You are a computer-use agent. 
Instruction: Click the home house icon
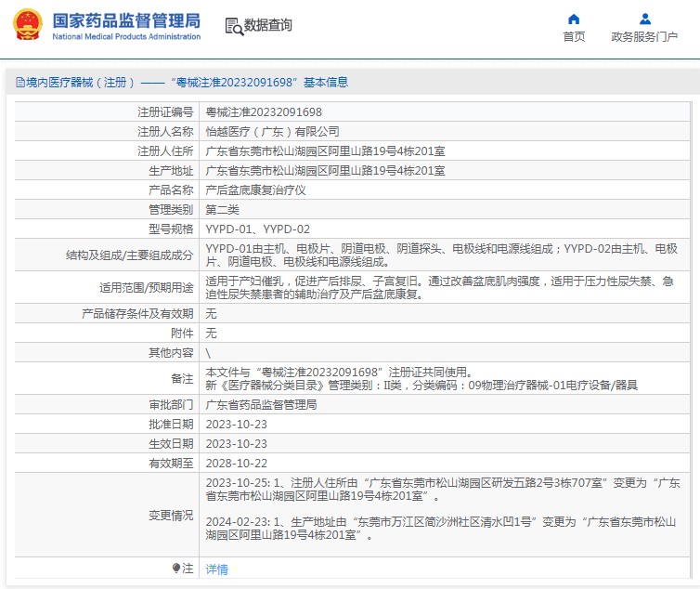pyautogui.click(x=574, y=19)
